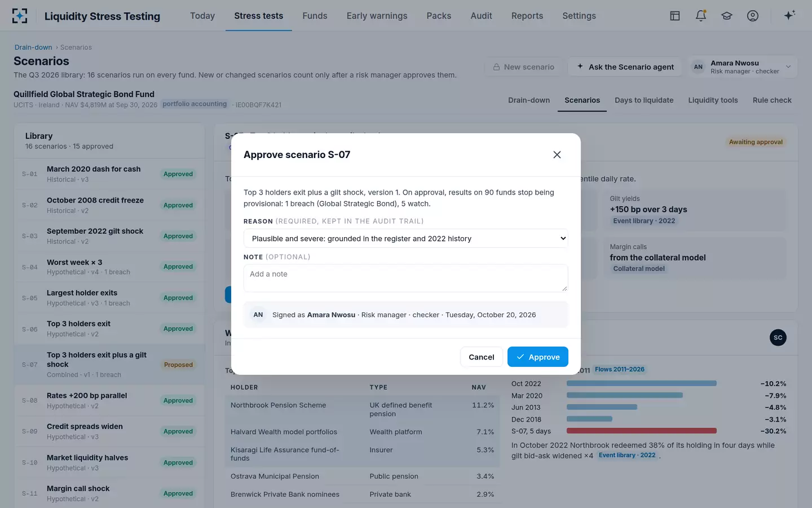Select scenario S-03 September 2022 gilt shock
Screen dimensions: 812x508
coord(109,236)
